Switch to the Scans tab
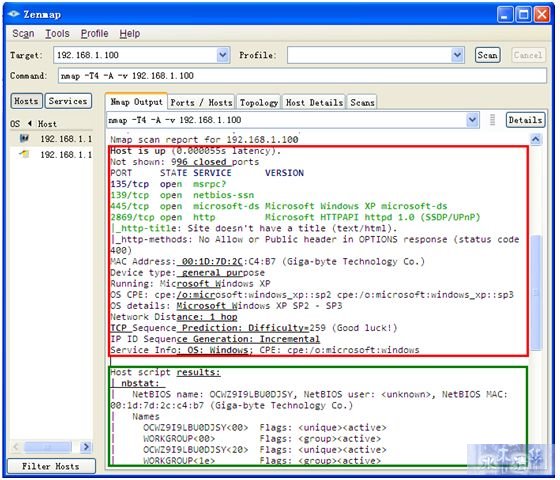 (x=362, y=103)
